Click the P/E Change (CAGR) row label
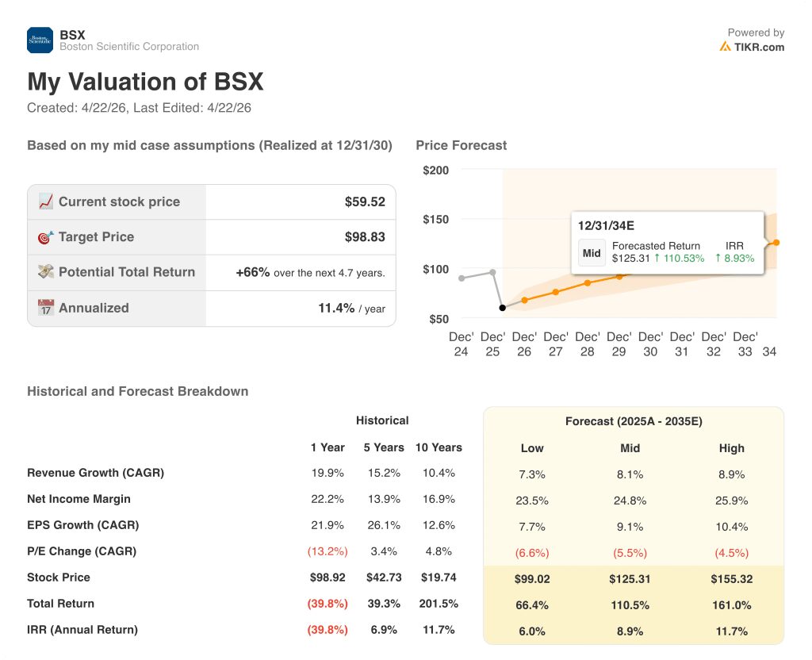The height and width of the screenshot is (660, 812). pyautogui.click(x=82, y=551)
